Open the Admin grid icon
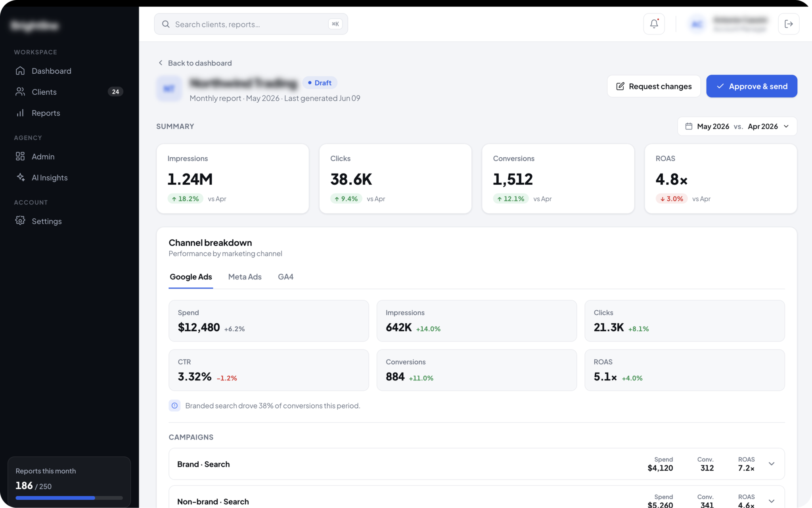This screenshot has width=812, height=508. click(20, 156)
